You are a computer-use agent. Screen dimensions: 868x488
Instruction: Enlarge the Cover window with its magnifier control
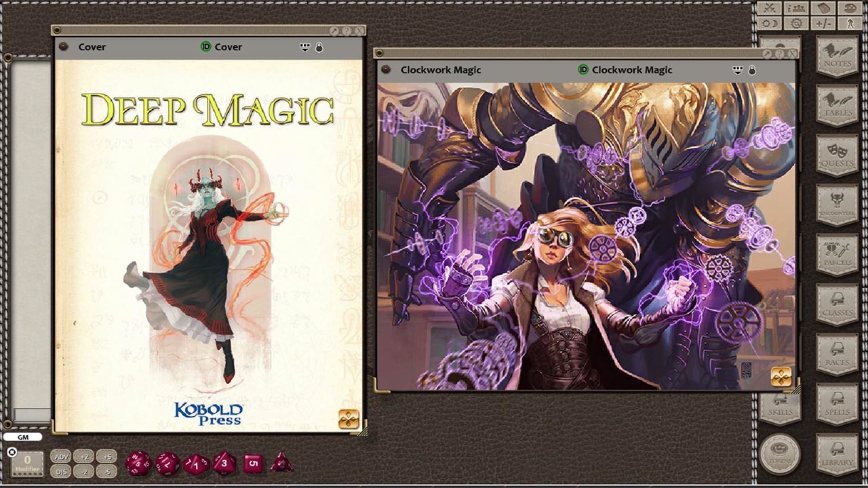click(x=334, y=30)
